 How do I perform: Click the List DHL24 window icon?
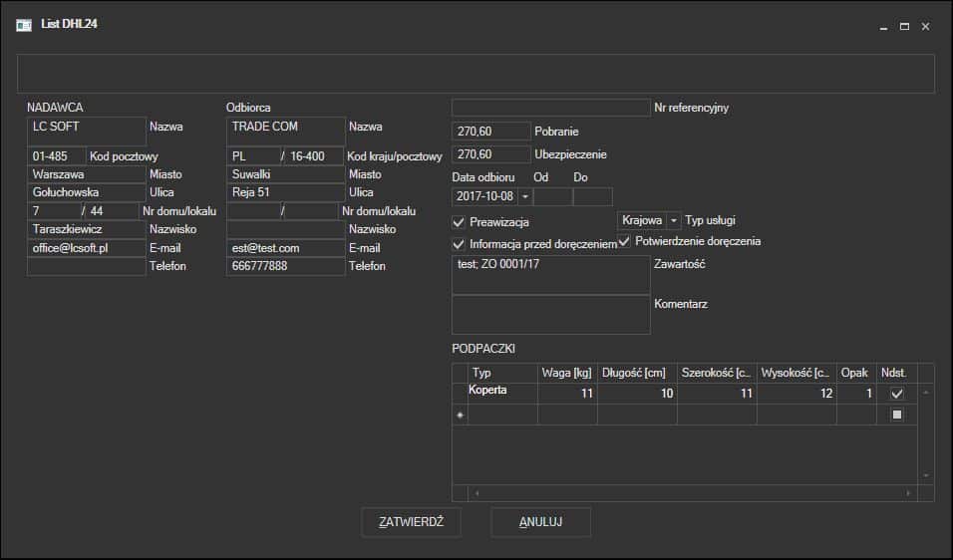tap(24, 25)
